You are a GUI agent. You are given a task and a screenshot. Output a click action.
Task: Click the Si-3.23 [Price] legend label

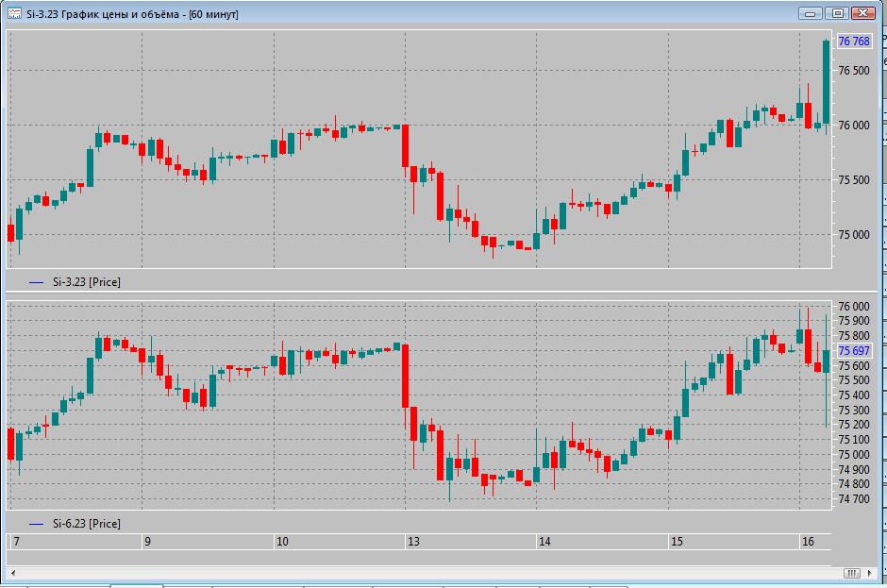click(x=87, y=282)
